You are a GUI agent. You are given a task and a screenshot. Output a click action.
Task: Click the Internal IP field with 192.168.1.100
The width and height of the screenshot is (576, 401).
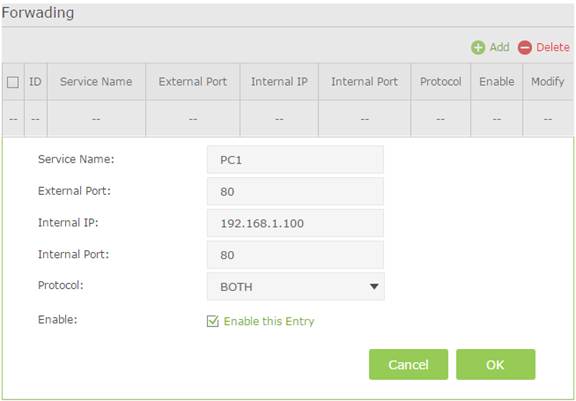tap(295, 223)
